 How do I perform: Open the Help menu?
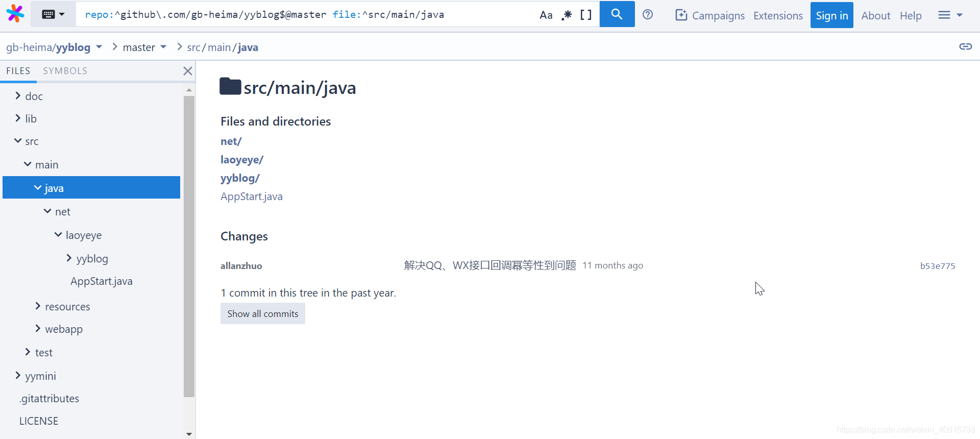911,15
